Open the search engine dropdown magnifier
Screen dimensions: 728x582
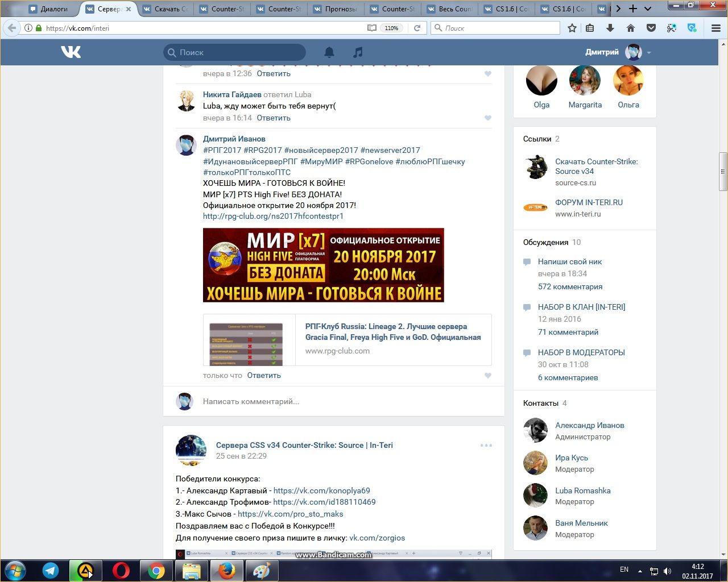tap(439, 28)
